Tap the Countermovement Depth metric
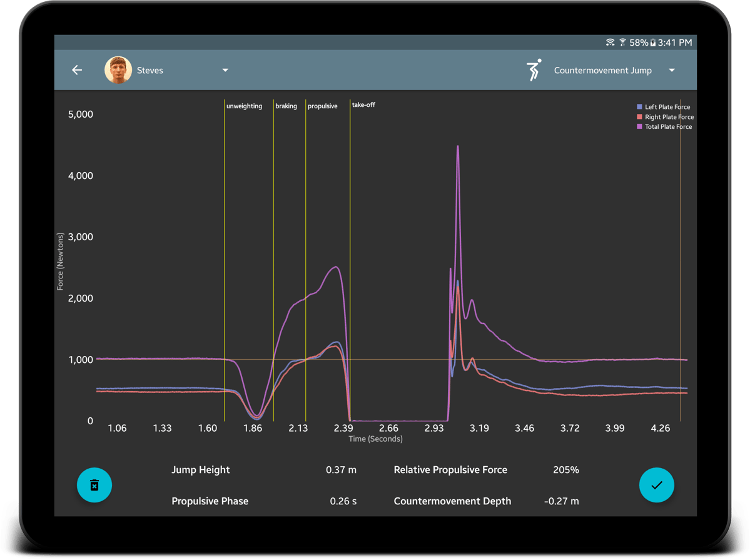The image size is (750, 560). click(x=452, y=501)
